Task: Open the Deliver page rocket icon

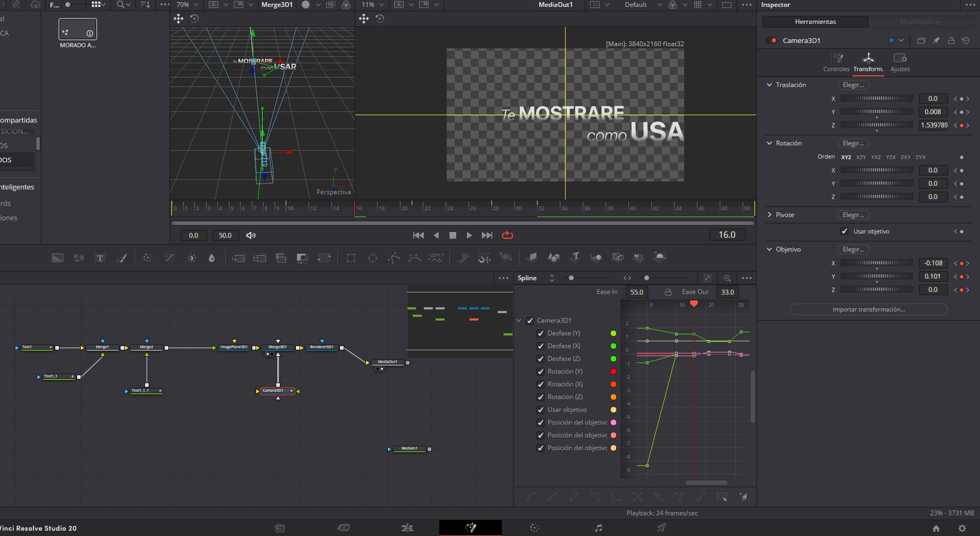Action: pos(661,528)
